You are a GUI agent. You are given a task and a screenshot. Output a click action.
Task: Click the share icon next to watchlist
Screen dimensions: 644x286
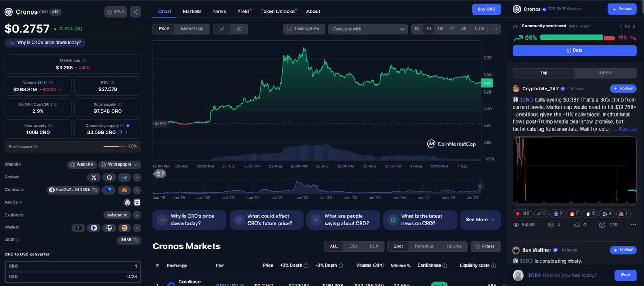(135, 11)
